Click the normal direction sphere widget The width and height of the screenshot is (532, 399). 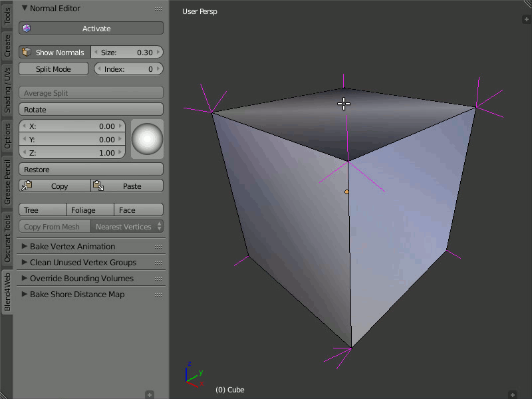point(147,139)
